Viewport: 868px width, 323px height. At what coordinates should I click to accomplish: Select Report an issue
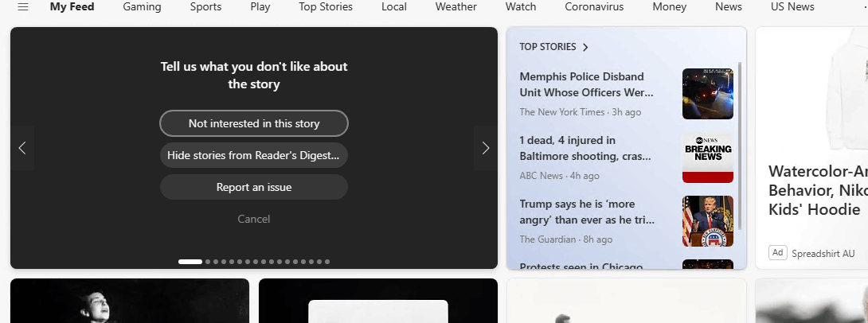pyautogui.click(x=254, y=187)
